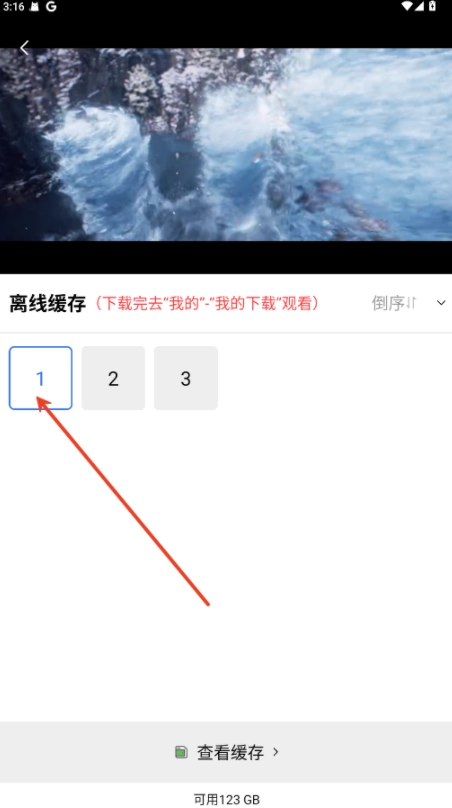Tap the cellular signal icon
This screenshot has height=808, width=452.
pos(420,6)
